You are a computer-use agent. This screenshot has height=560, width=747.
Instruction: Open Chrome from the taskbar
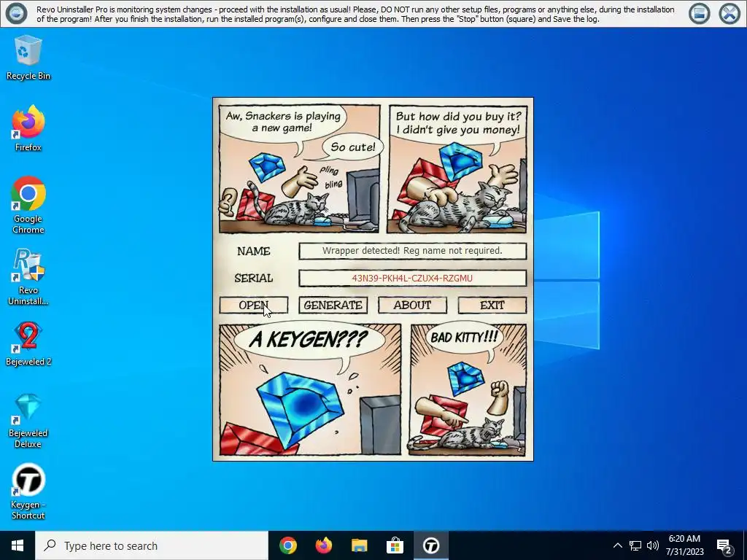(x=288, y=545)
